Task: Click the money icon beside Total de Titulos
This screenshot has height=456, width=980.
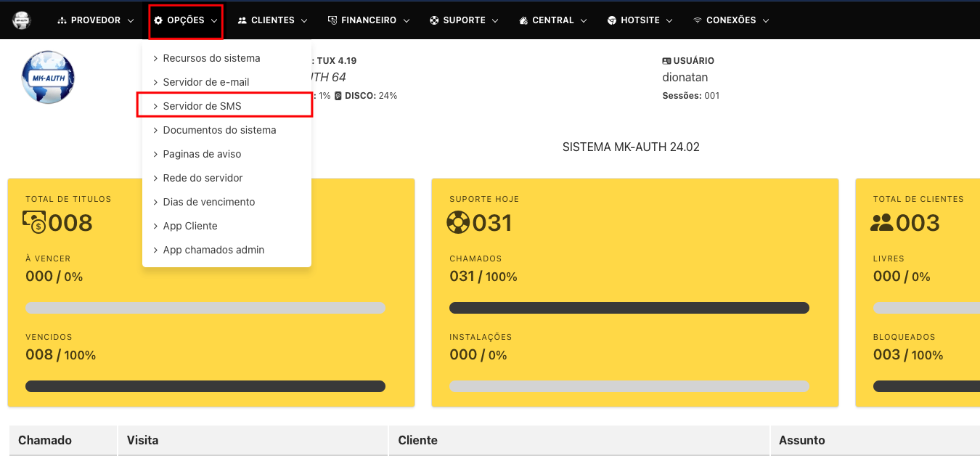Action: [x=35, y=222]
